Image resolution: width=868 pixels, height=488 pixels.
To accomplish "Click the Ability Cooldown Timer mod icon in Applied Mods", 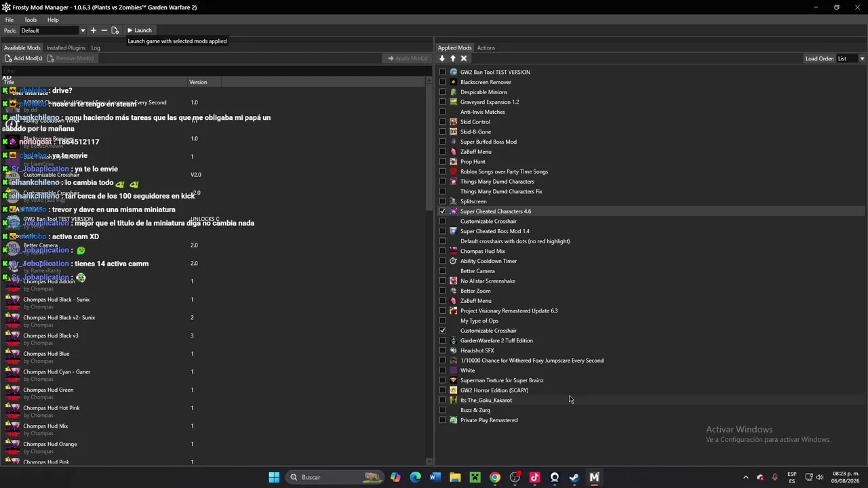I will click(x=454, y=261).
